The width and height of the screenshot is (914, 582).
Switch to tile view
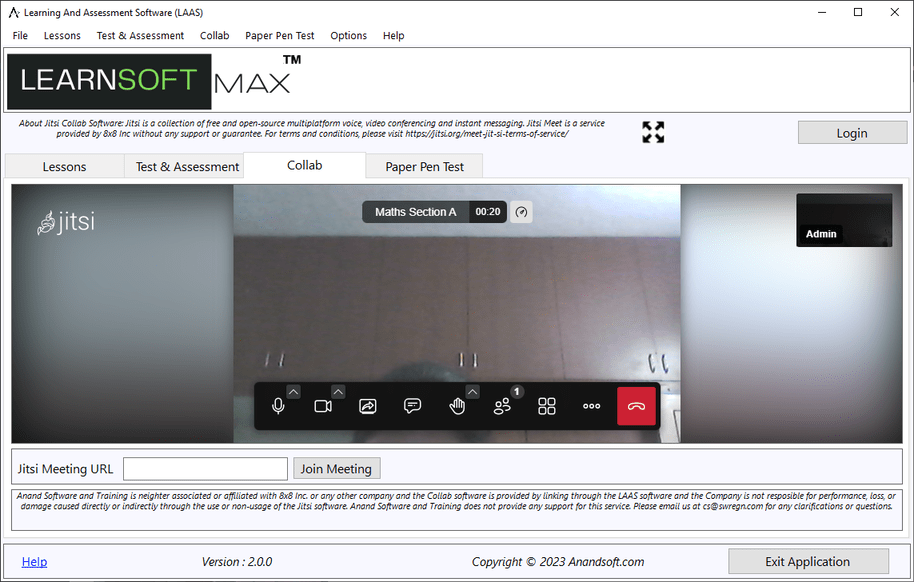547,407
